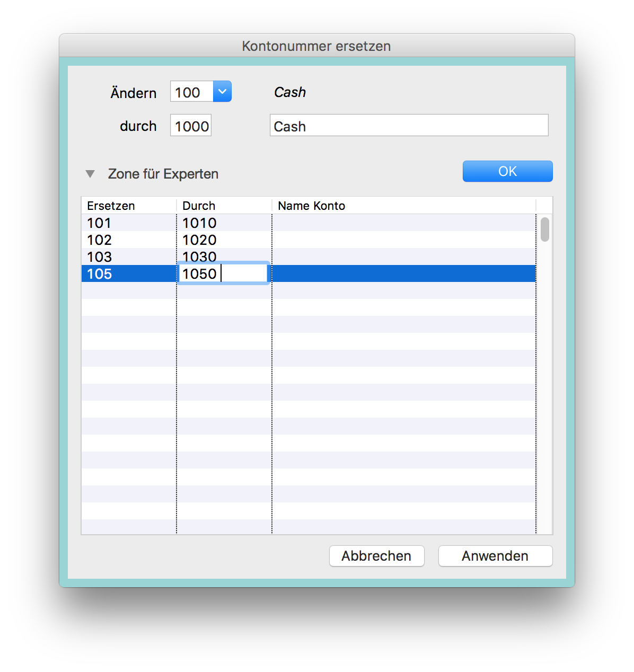The image size is (634, 672).
Task: Click the durch number field with 1000
Action: (191, 126)
